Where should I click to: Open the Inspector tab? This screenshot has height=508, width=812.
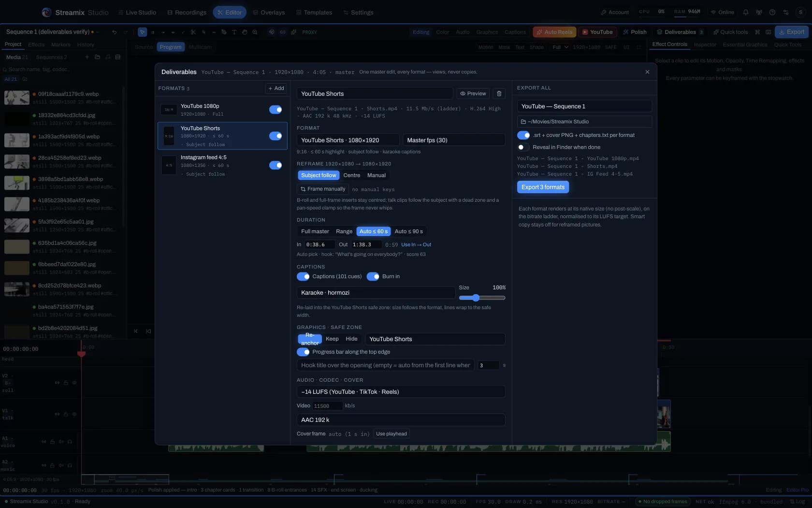705,45
